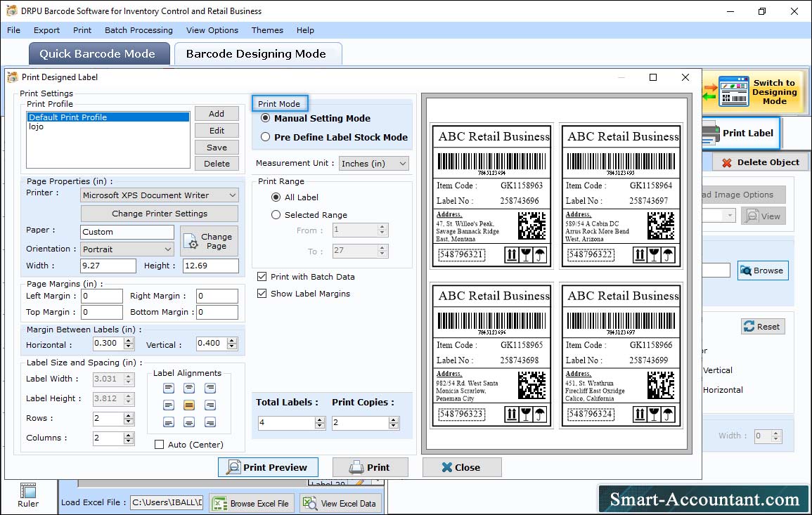Click the bottom-left label alignment icon

169,422
